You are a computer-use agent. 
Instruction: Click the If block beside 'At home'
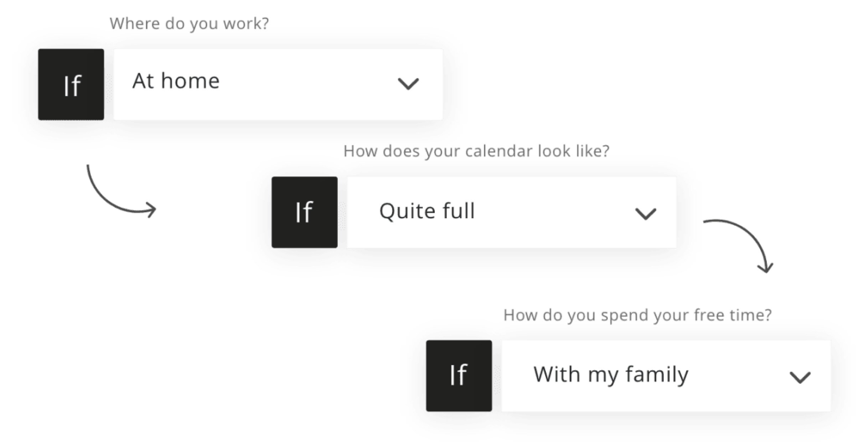[71, 84]
